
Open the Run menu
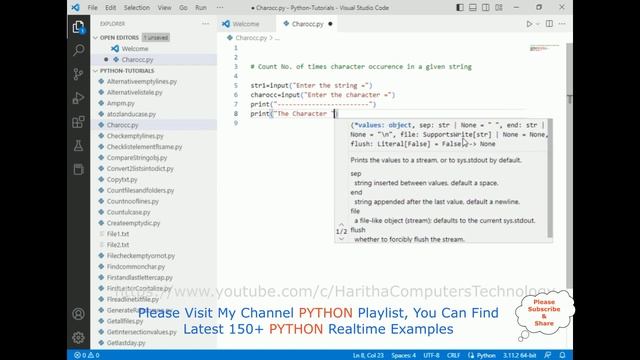pyautogui.click(x=201, y=8)
